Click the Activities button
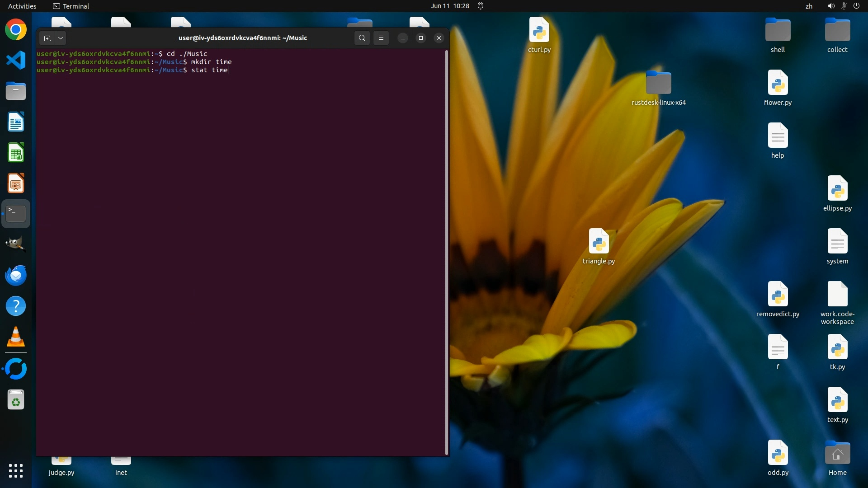This screenshot has width=868, height=488. coord(22,6)
